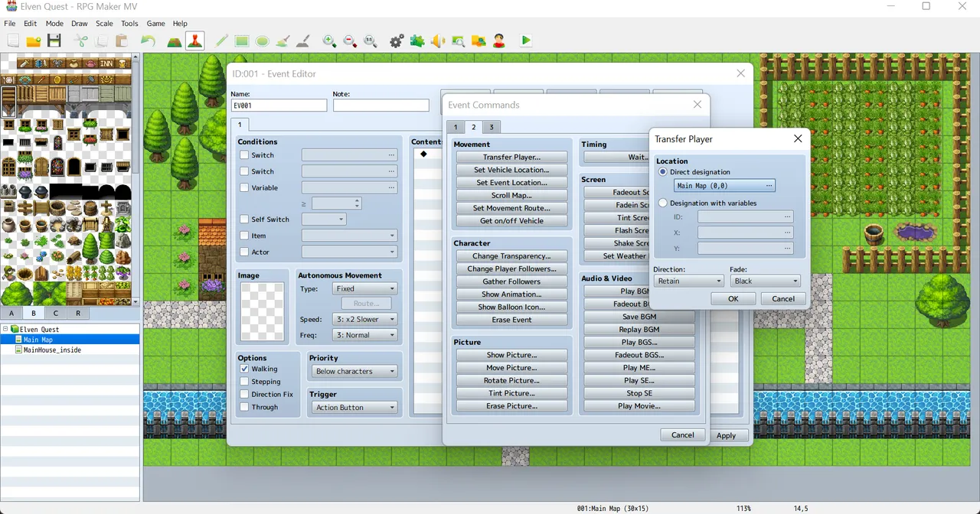
Task: Open the Resource Manager icon
Action: pos(479,41)
